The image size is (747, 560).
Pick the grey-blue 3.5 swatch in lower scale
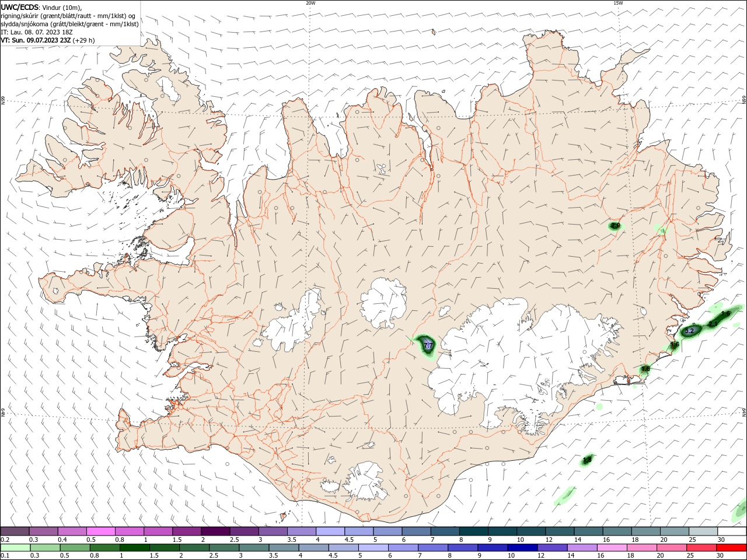click(284, 548)
